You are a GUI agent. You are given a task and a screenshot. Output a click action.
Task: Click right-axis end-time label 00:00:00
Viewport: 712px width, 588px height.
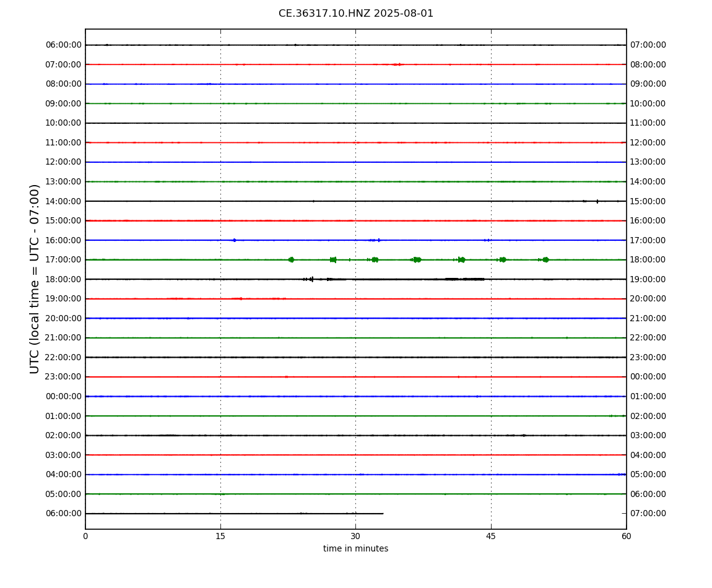pyautogui.click(x=648, y=377)
